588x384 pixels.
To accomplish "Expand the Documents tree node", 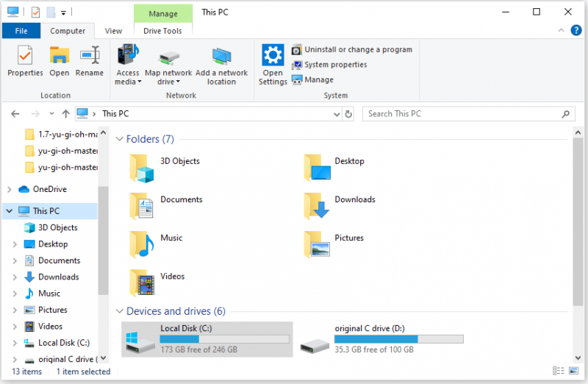I will 15,261.
